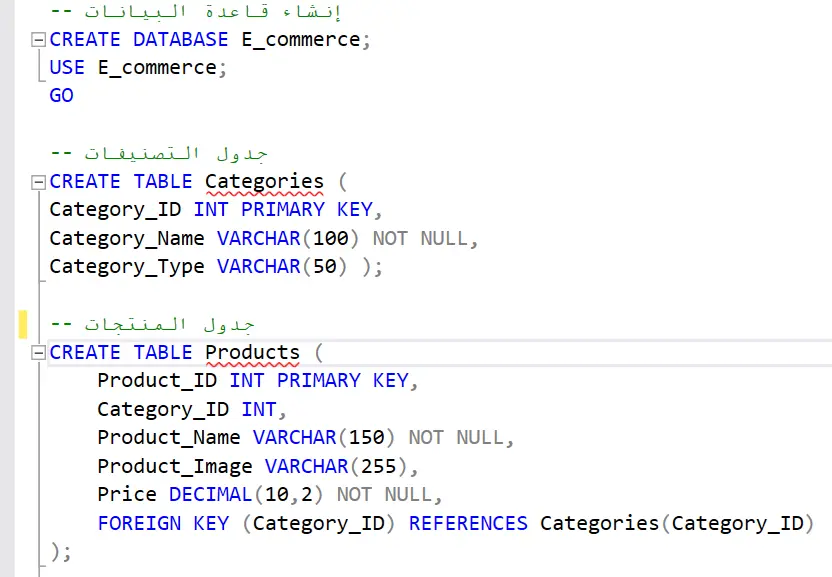The width and height of the screenshot is (832, 577).
Task: Click VARCHAR(50) data type
Action: [282, 267]
